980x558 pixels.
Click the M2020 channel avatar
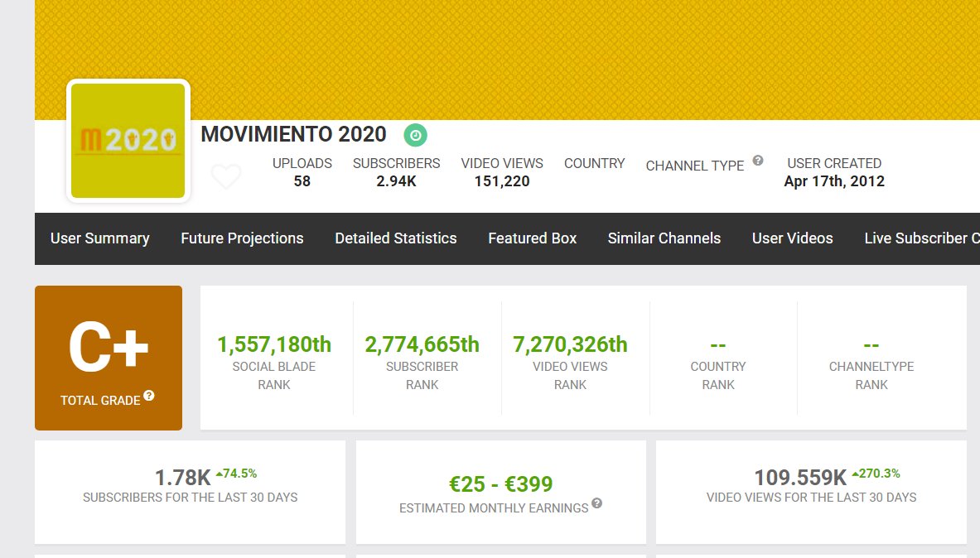pyautogui.click(x=128, y=142)
